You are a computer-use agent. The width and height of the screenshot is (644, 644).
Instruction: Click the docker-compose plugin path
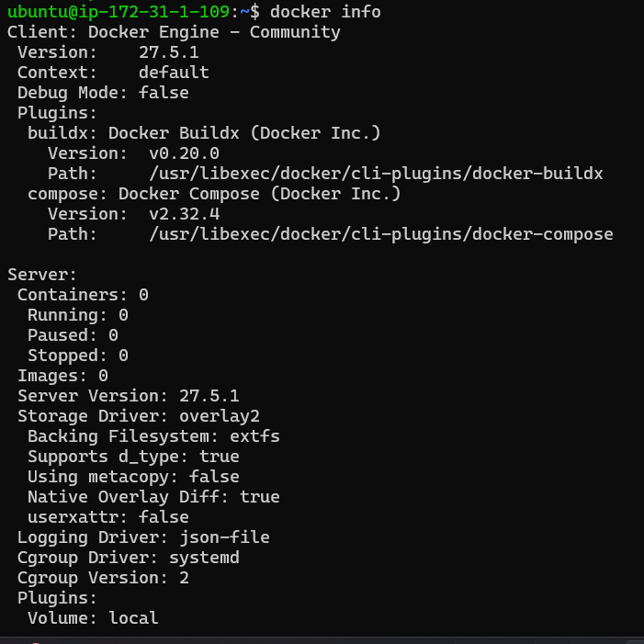coord(380,234)
